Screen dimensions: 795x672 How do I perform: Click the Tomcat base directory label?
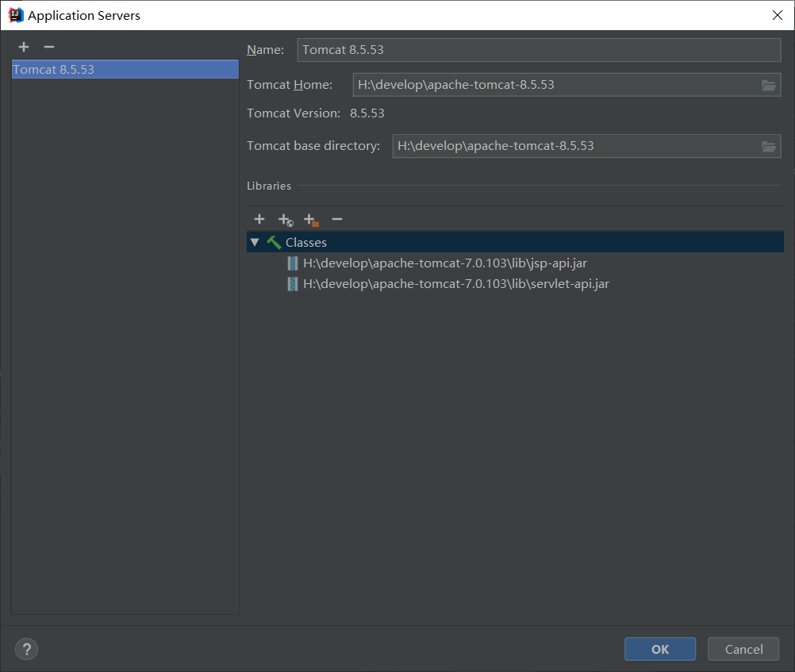(x=313, y=146)
